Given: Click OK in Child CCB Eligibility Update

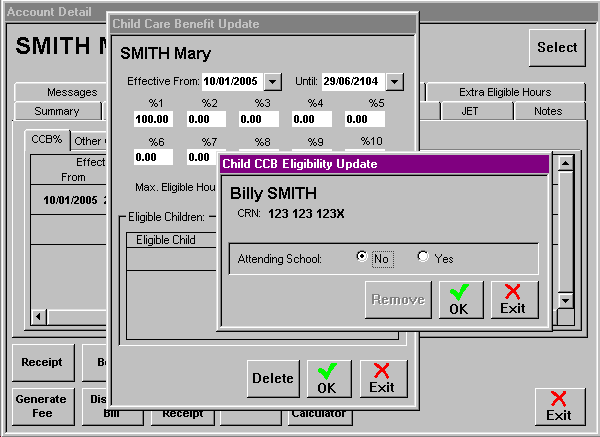Looking at the screenshot, I should click(460, 299).
